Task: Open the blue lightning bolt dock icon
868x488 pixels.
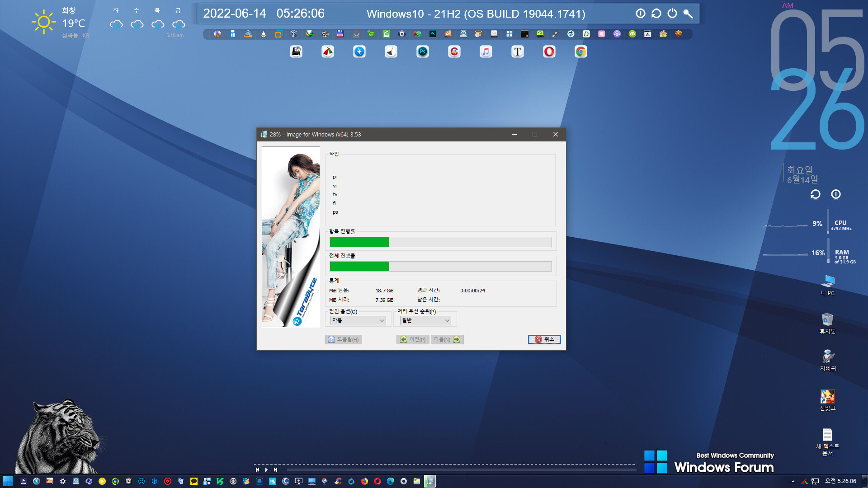Action: click(359, 52)
